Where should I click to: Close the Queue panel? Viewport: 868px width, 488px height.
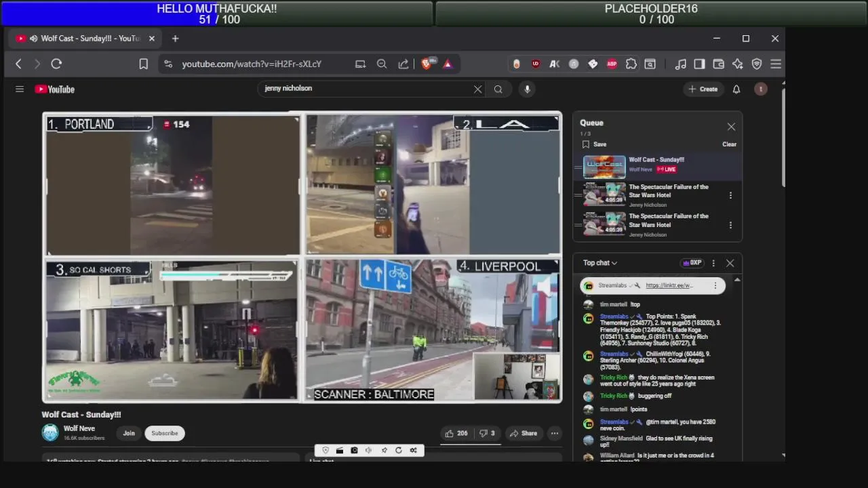731,127
